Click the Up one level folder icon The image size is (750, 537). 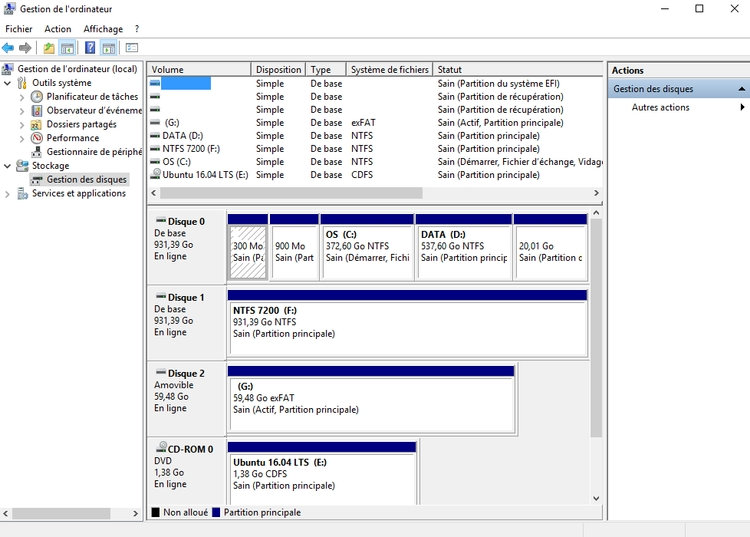point(49,48)
